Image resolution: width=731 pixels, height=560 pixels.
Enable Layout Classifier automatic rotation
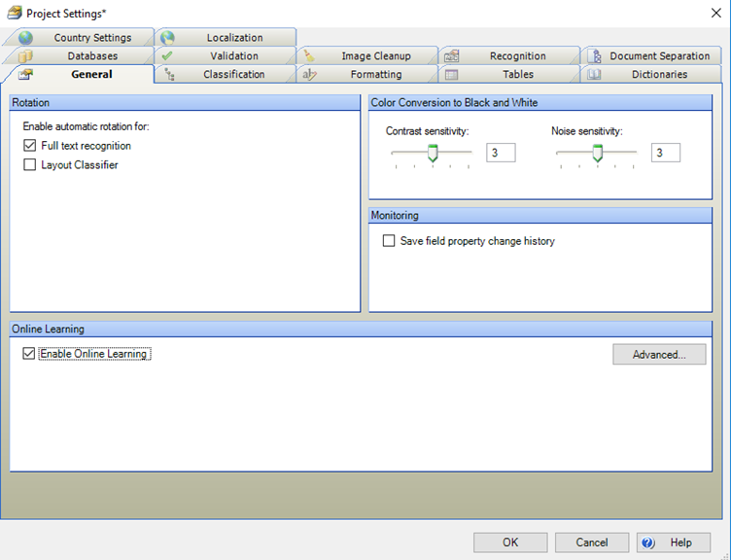pyautogui.click(x=30, y=165)
